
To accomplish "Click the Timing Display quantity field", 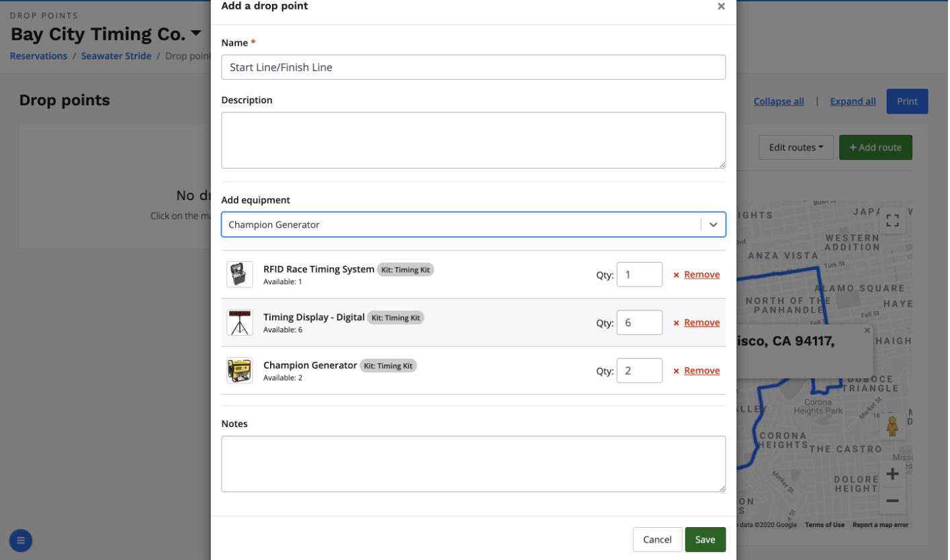I will (x=639, y=323).
